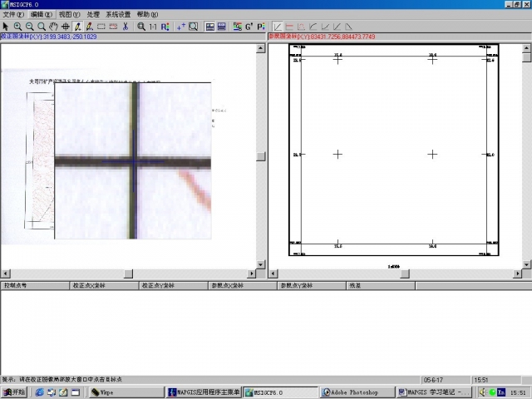Click the 残差 column header
Image resolution: width=532 pixels, height=399 pixels.
[355, 285]
